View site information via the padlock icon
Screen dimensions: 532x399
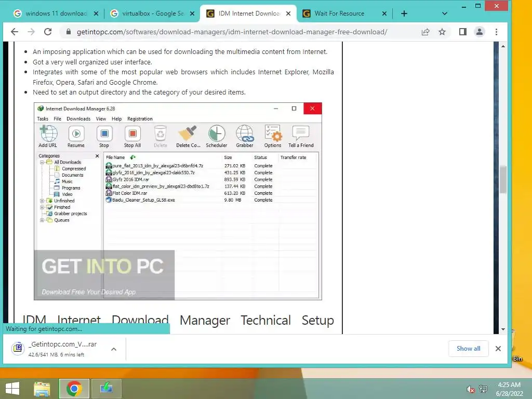69,32
